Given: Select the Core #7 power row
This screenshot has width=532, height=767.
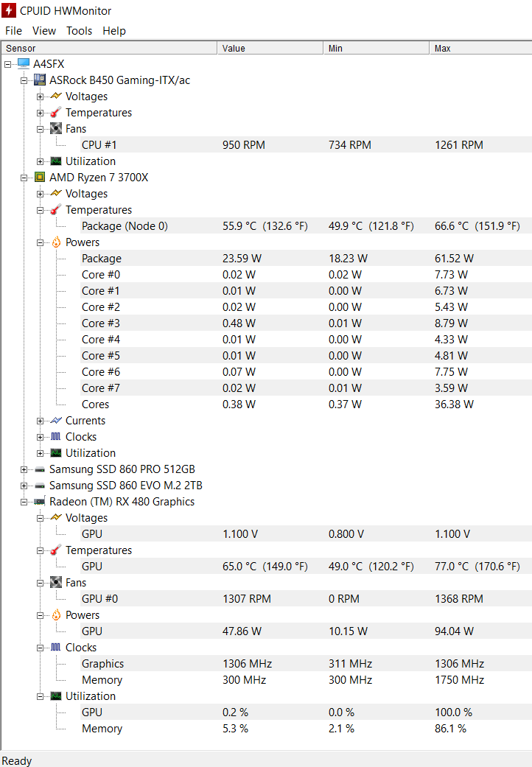Looking at the screenshot, I should point(306,388).
